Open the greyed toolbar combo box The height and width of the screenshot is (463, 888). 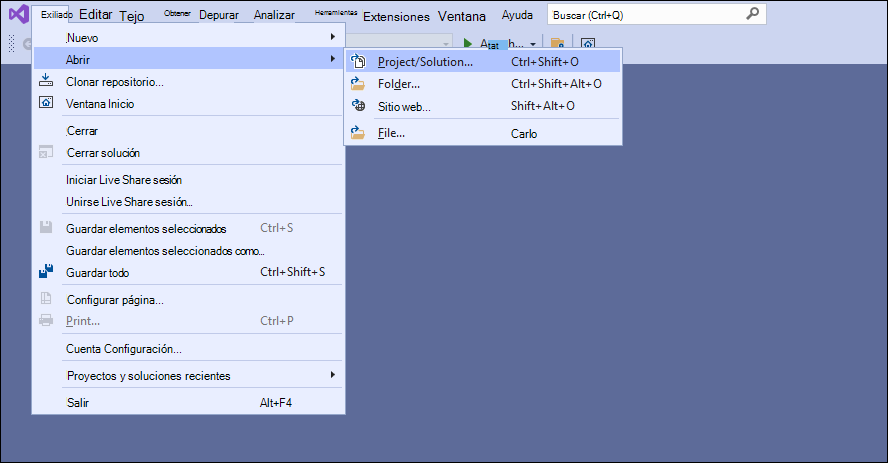pos(399,42)
